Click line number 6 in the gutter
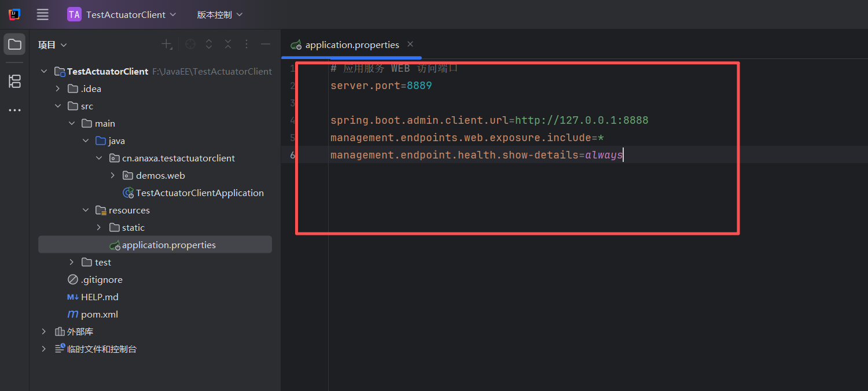 (x=292, y=155)
